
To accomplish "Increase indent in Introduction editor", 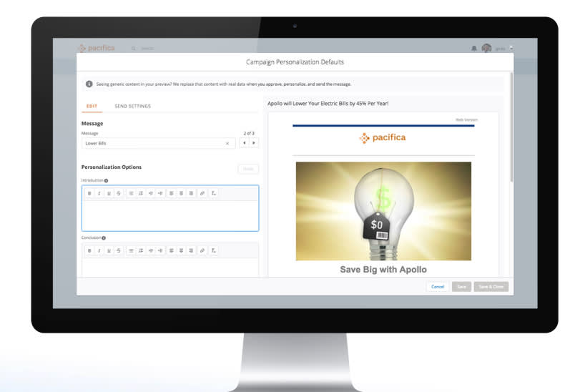I will coord(160,193).
